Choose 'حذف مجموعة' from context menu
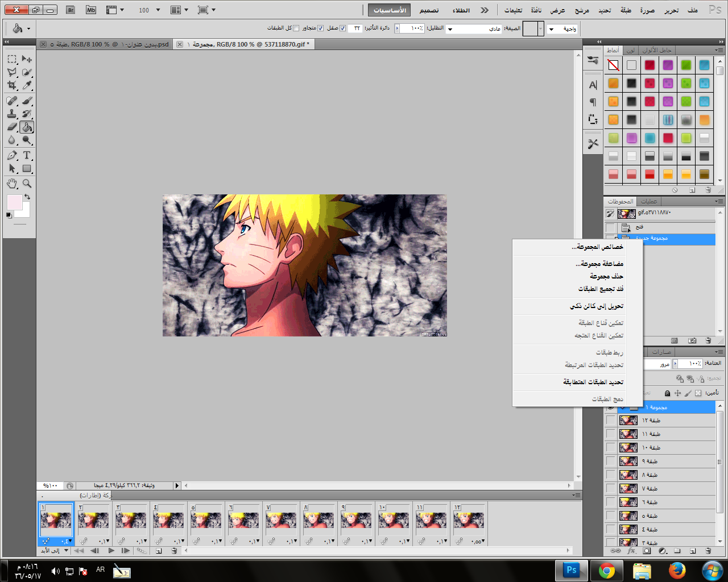Screen dimensions: 728x582 pos(606,276)
